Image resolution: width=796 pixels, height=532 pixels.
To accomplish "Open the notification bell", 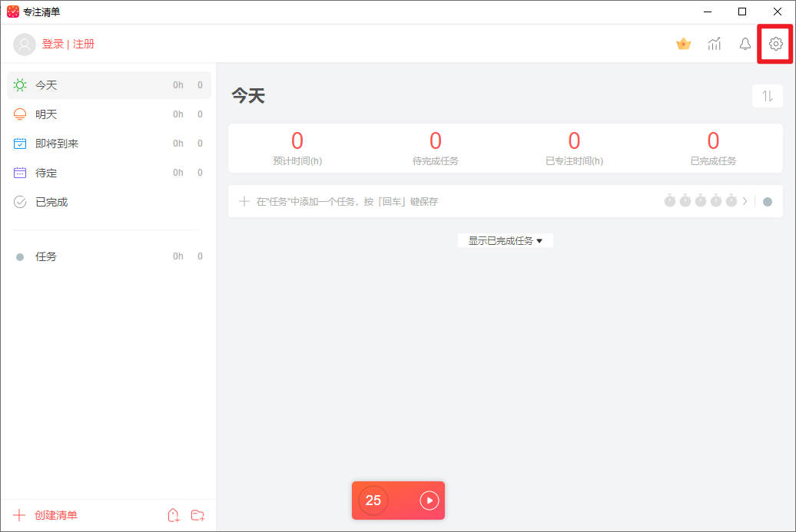I will coord(745,44).
